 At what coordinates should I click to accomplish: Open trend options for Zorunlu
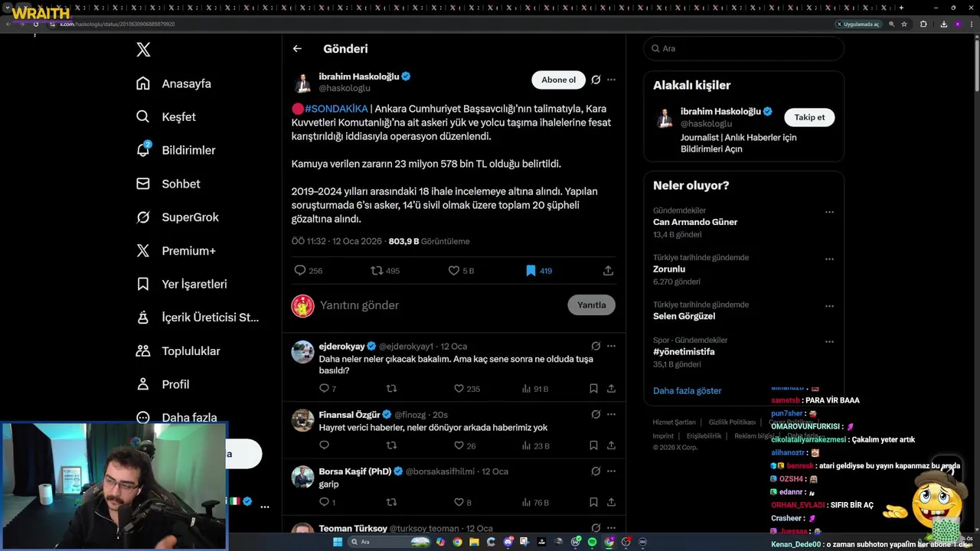tap(829, 259)
